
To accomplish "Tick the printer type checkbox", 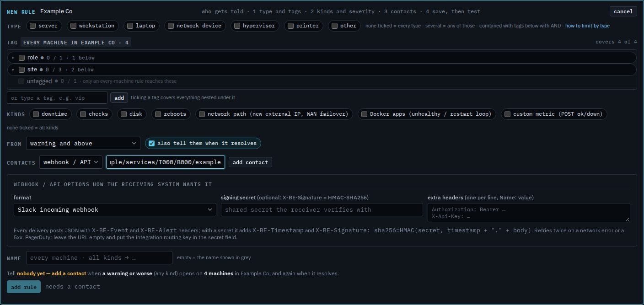I will [x=290, y=26].
